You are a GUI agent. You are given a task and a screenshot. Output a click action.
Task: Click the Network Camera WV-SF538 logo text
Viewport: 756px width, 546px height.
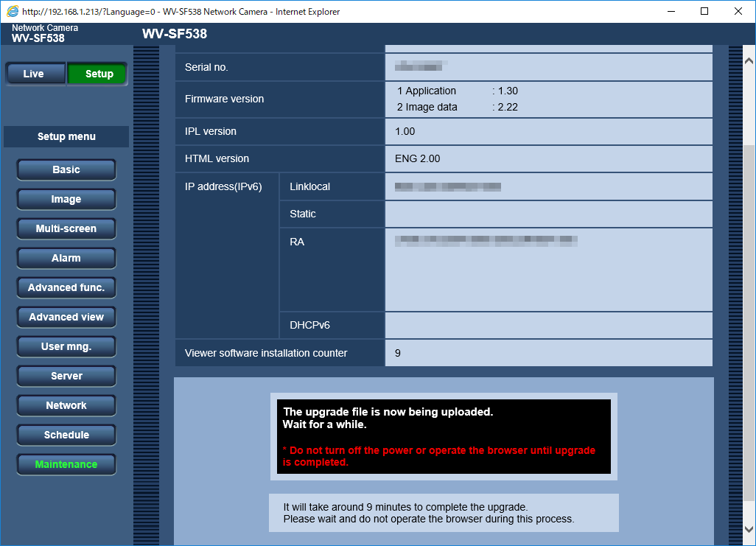click(x=45, y=33)
